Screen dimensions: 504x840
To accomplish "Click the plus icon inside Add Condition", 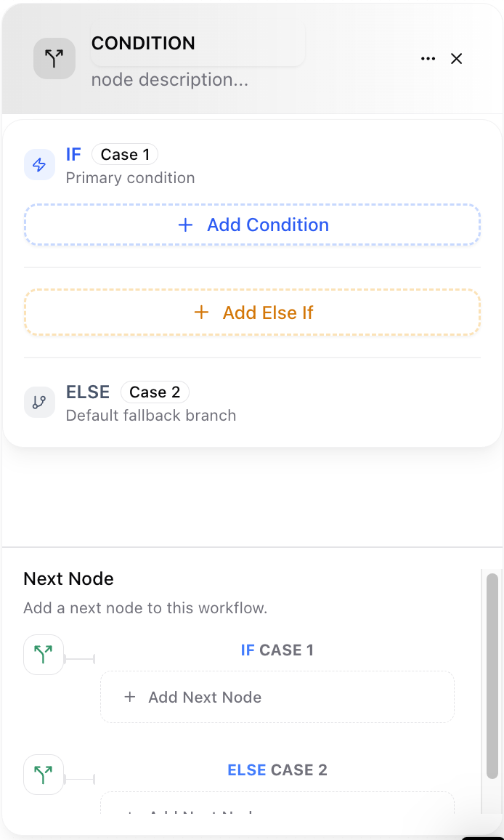I will click(x=185, y=225).
